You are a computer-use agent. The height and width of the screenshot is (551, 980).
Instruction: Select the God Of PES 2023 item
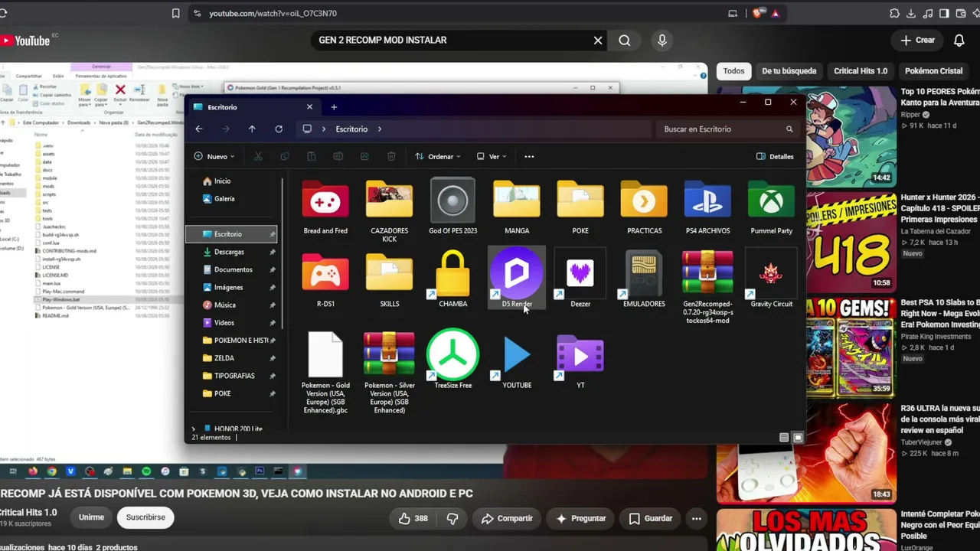(453, 207)
